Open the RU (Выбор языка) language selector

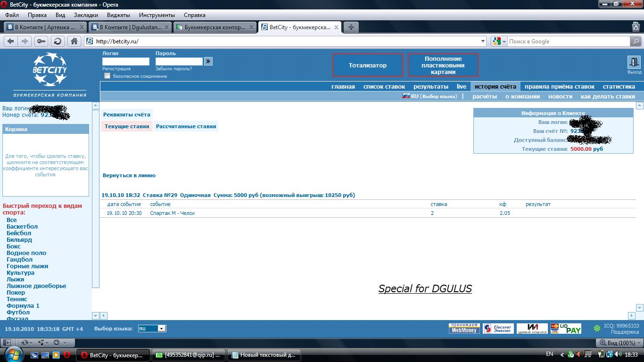tap(429, 96)
